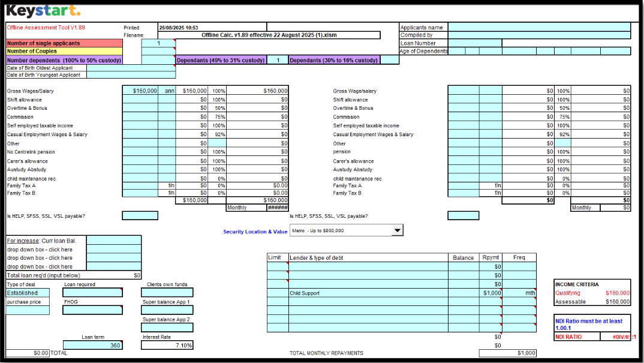Click the Loan term cell showing 360
Screen dimensions: 644x363
[92, 346]
